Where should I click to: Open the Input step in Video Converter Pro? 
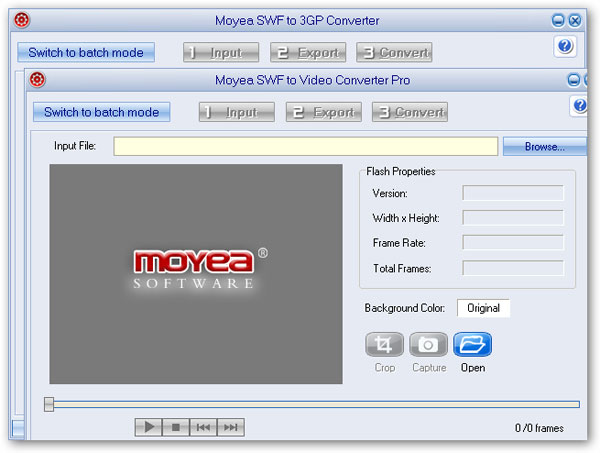click(236, 112)
